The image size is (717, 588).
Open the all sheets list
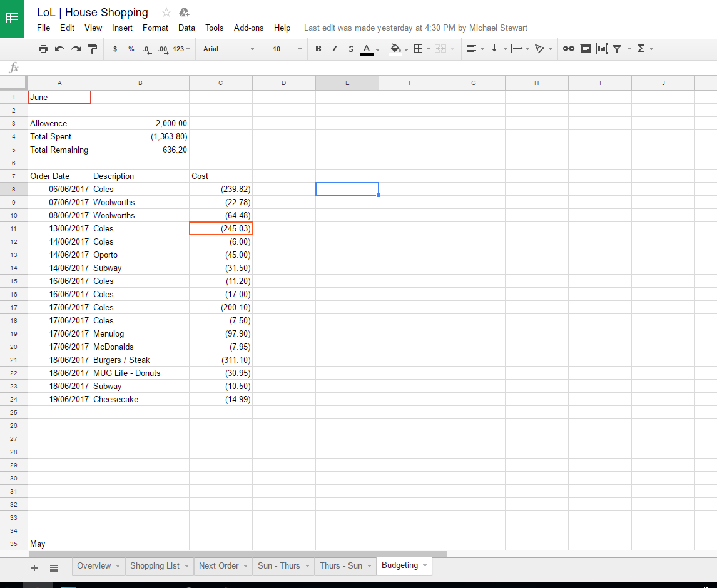(x=54, y=568)
